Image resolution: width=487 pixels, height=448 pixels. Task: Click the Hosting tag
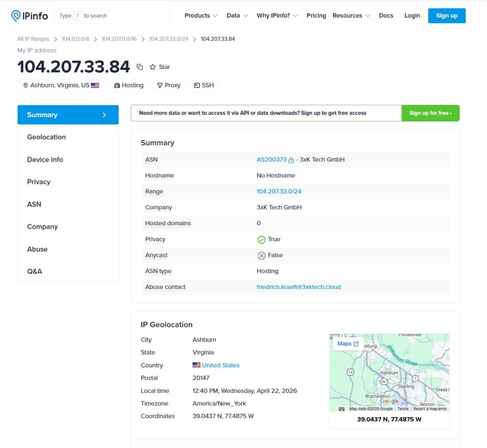point(129,86)
